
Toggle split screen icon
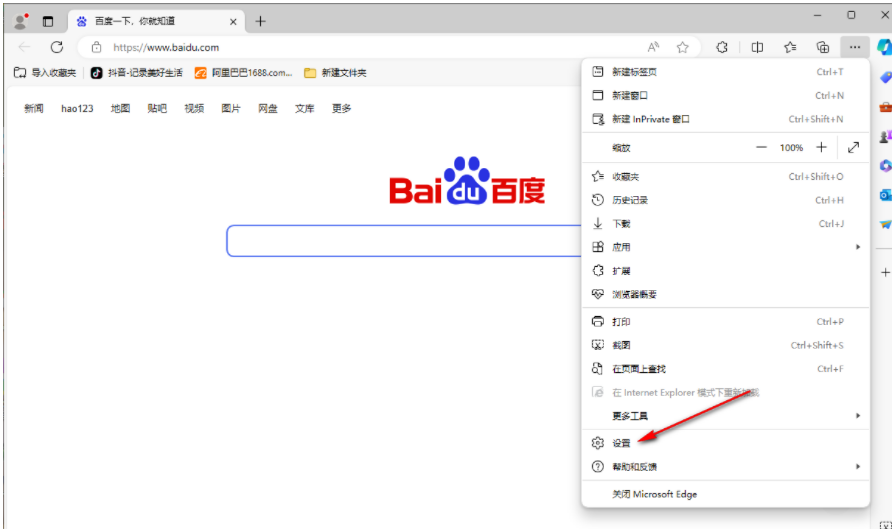pos(757,47)
